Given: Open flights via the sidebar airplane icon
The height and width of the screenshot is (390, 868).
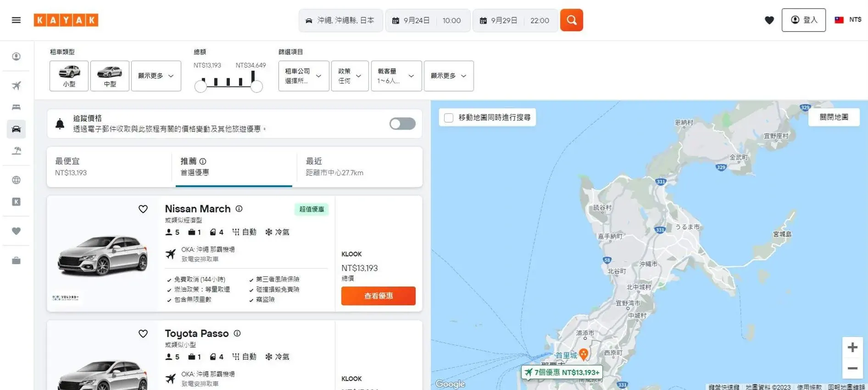Looking at the screenshot, I should point(17,86).
